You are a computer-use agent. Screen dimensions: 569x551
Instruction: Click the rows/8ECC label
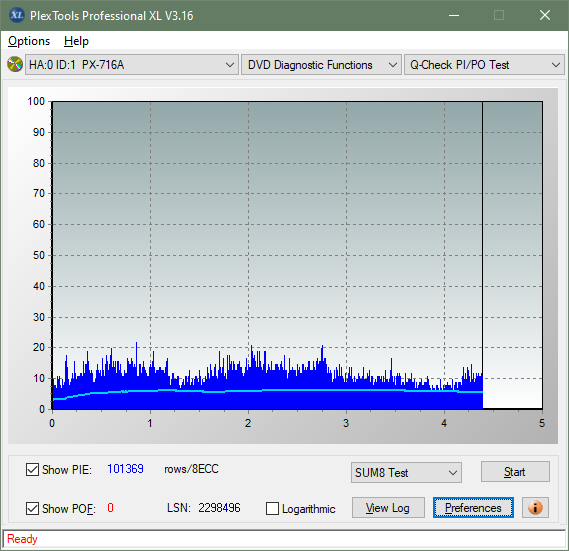(x=191, y=469)
